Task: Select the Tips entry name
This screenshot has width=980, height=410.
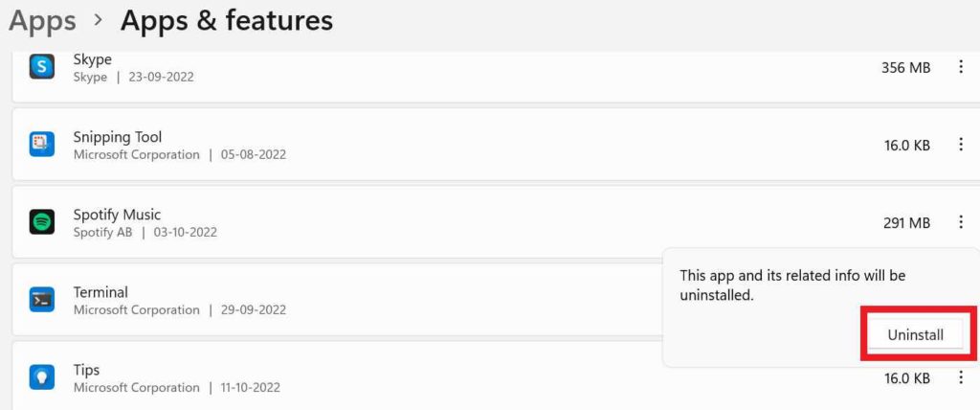Action: click(86, 370)
